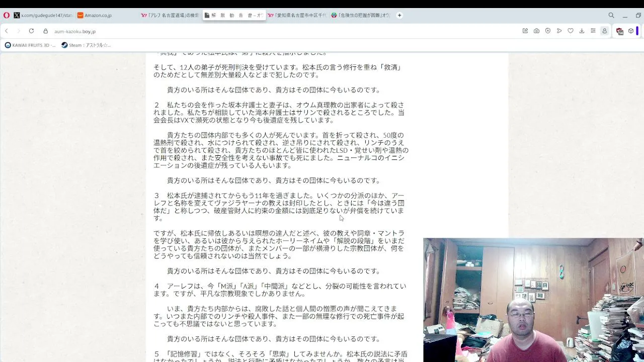The image size is (644, 362).
Task: Take a snapshot with the camera icon
Action: pyautogui.click(x=537, y=31)
